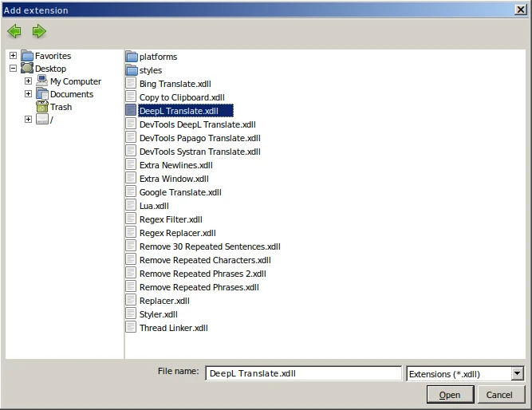Expand the Favorites tree node
This screenshot has height=410, width=532.
click(13, 56)
